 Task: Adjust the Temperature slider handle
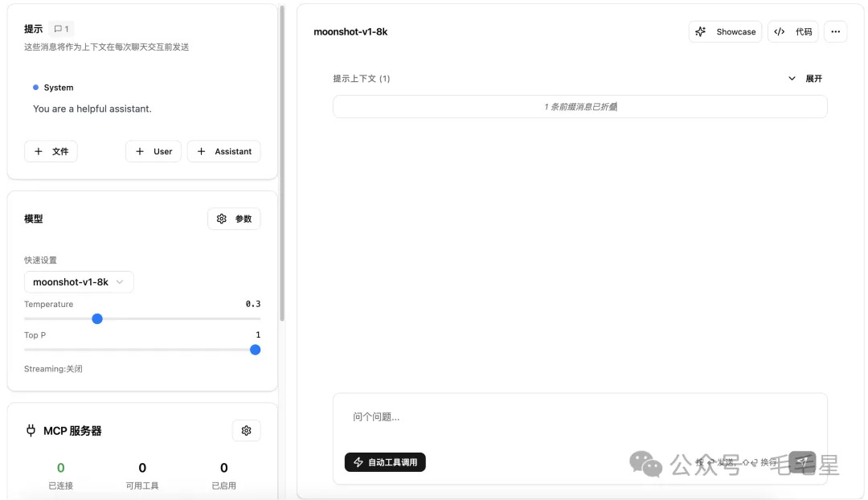97,319
